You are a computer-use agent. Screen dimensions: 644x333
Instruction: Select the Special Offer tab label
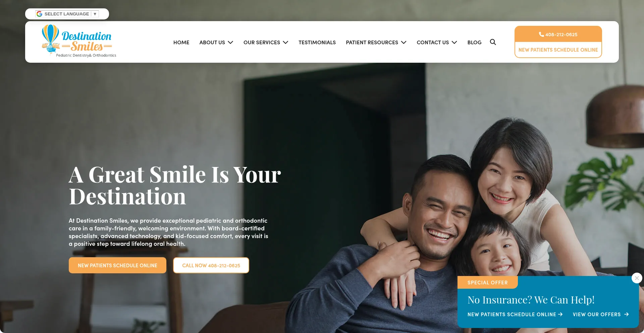point(487,282)
